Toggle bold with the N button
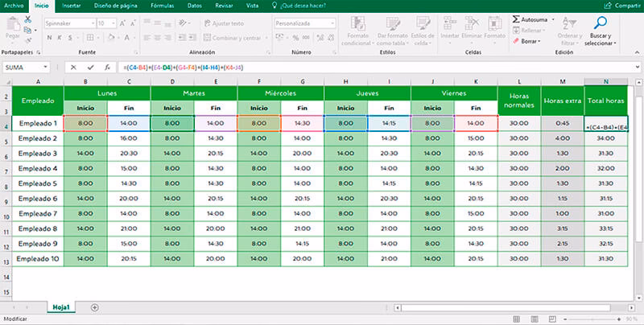This screenshot has height=325, width=644. point(49,38)
